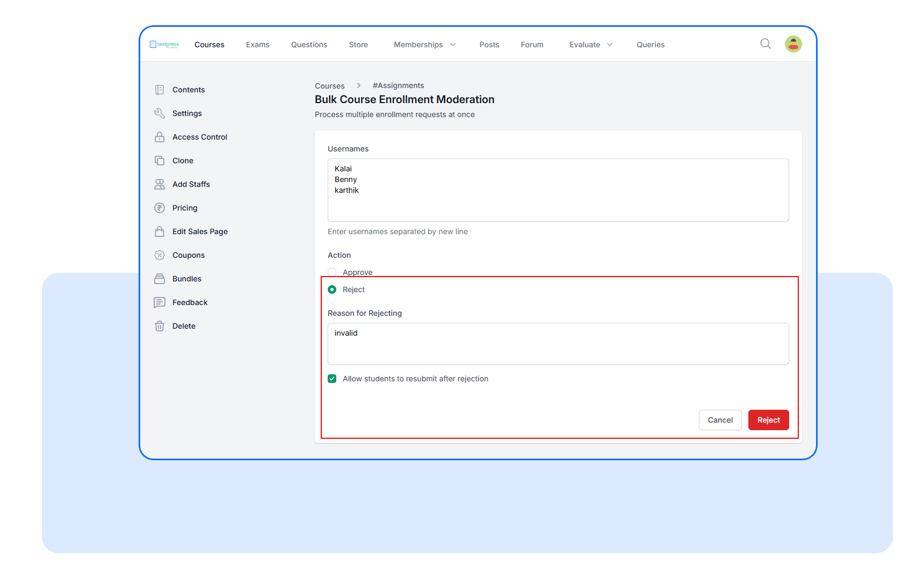Click the Cancel button

click(x=720, y=420)
